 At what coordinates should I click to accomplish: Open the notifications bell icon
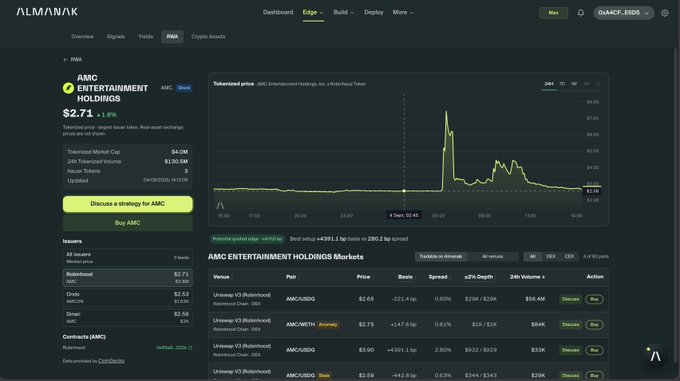580,13
